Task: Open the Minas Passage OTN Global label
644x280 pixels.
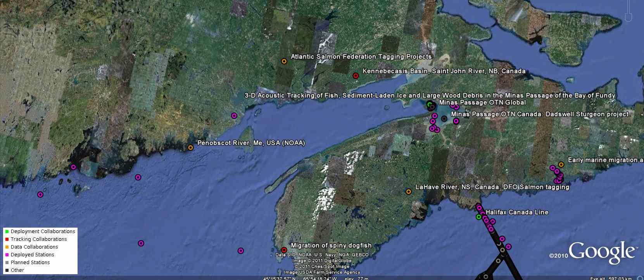Action: 482,102
